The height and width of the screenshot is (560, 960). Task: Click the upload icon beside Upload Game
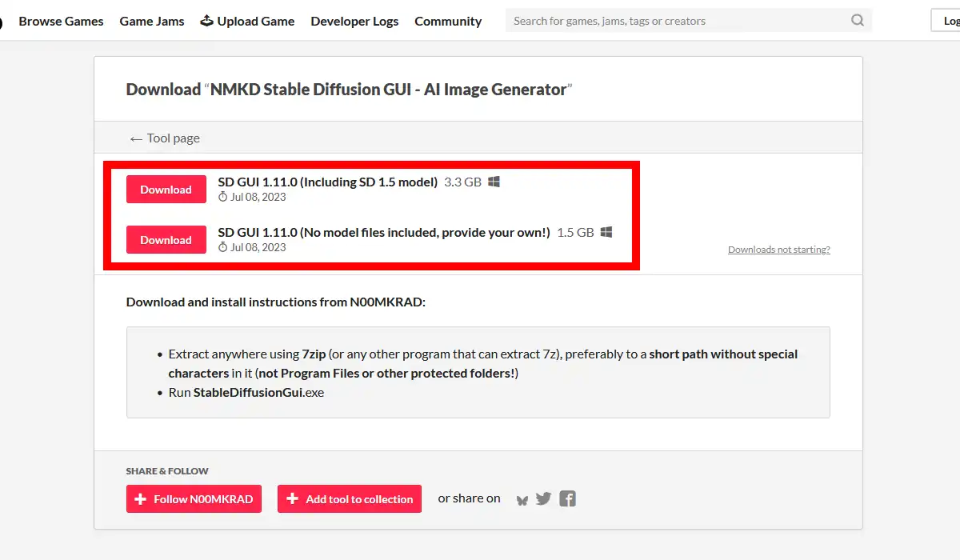[206, 20]
